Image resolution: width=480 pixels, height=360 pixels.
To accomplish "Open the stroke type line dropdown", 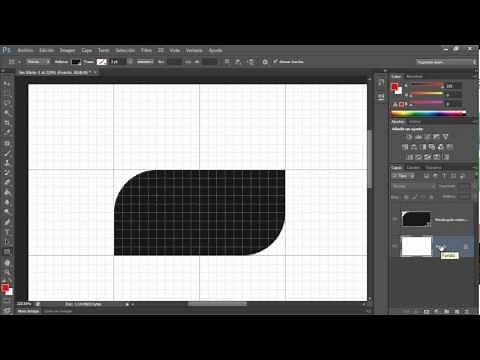I will click(145, 62).
